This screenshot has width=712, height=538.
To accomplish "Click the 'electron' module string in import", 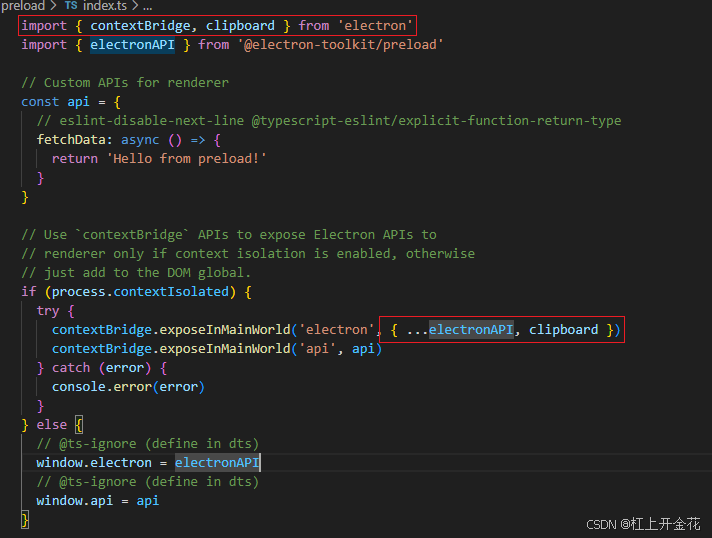I will tap(375, 25).
